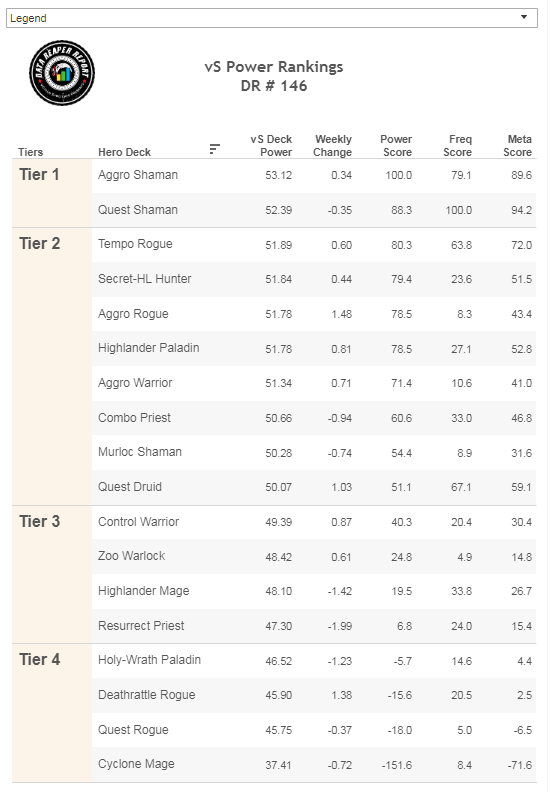This screenshot has height=792, width=551.
Task: Select the vS Deck Power column header
Action: [271, 145]
